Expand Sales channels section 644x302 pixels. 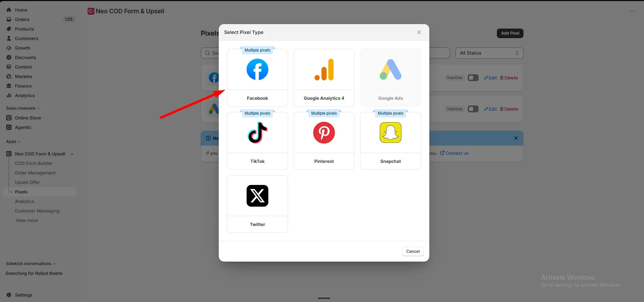[23, 108]
